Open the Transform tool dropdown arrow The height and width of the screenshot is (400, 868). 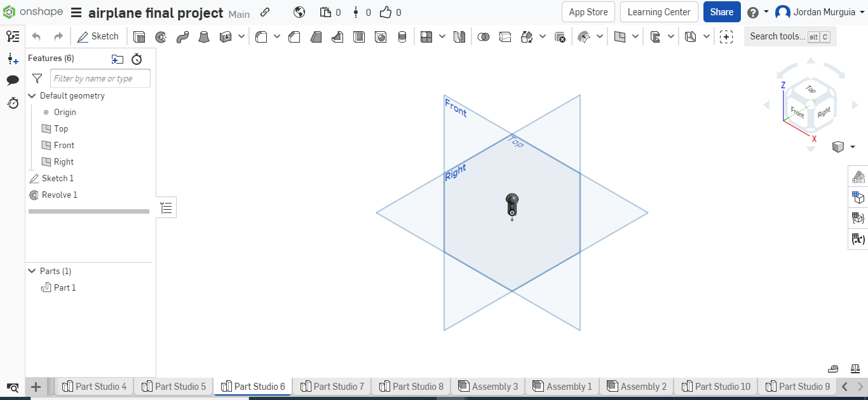tap(542, 36)
